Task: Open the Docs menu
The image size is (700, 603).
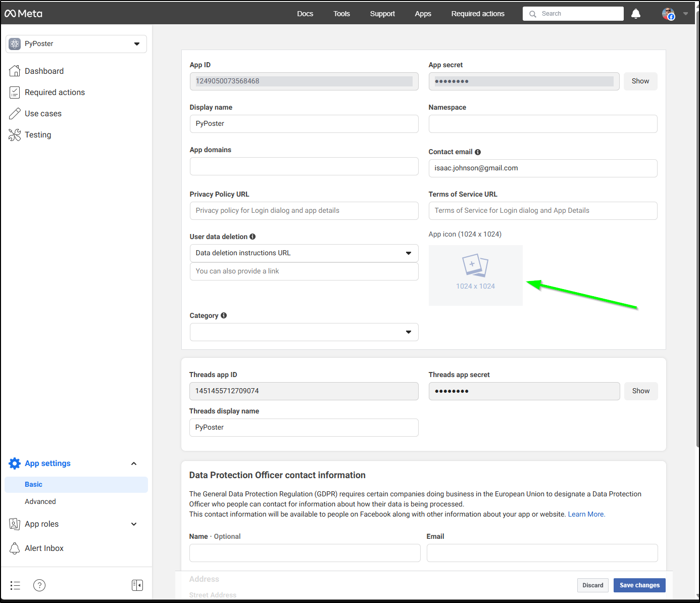Action: click(x=305, y=14)
